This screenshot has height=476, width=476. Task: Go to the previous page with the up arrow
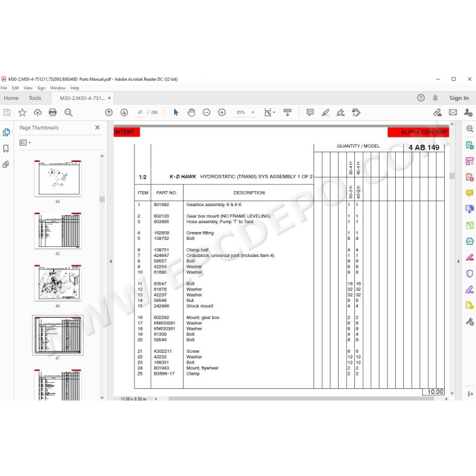point(109,113)
